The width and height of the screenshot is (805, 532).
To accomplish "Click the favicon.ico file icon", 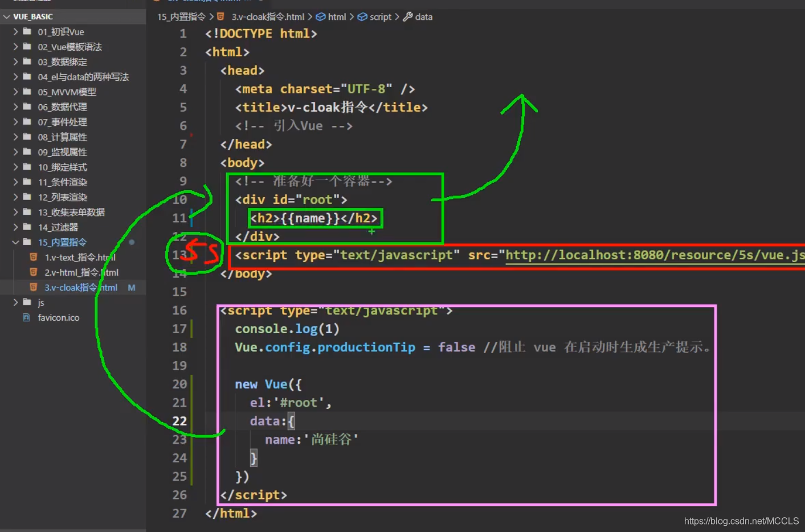I will tap(27, 317).
